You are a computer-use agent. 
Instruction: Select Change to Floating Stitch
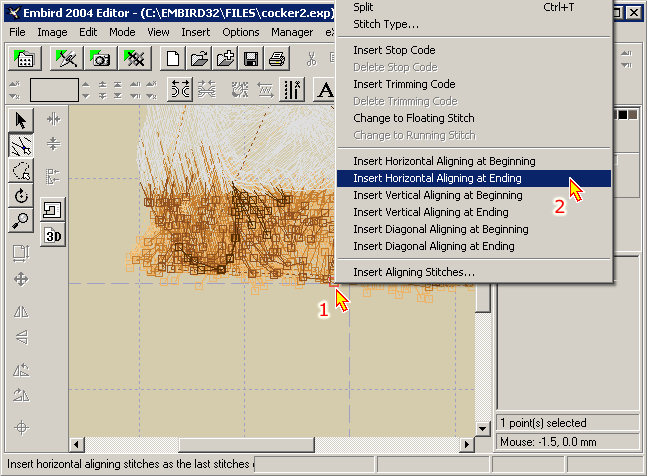coord(474,118)
